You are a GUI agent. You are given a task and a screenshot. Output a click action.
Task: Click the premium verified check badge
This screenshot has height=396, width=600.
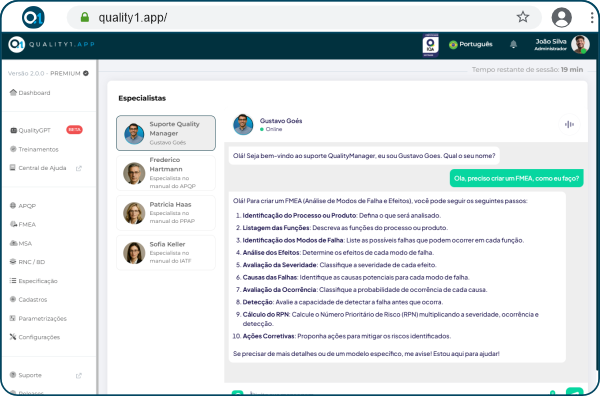tap(86, 73)
